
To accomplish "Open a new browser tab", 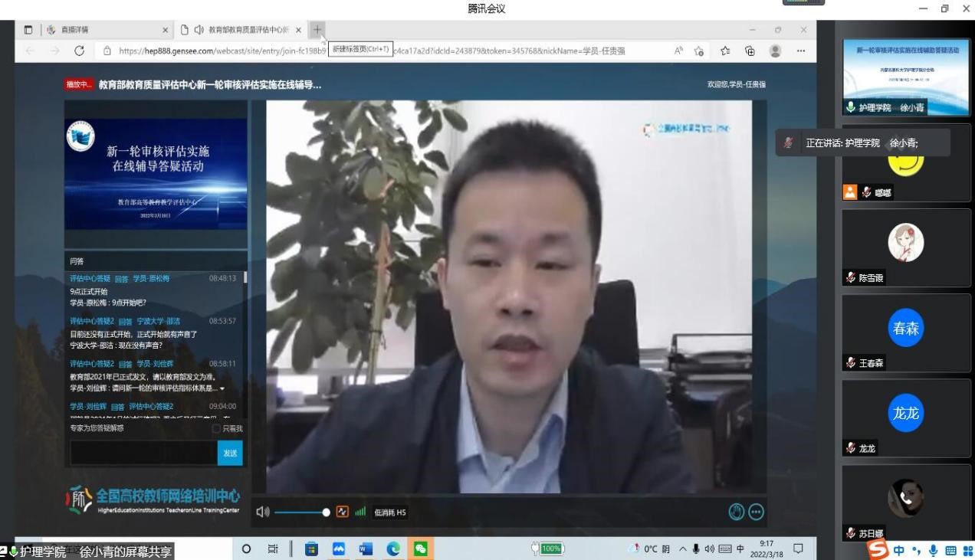I will click(x=317, y=30).
